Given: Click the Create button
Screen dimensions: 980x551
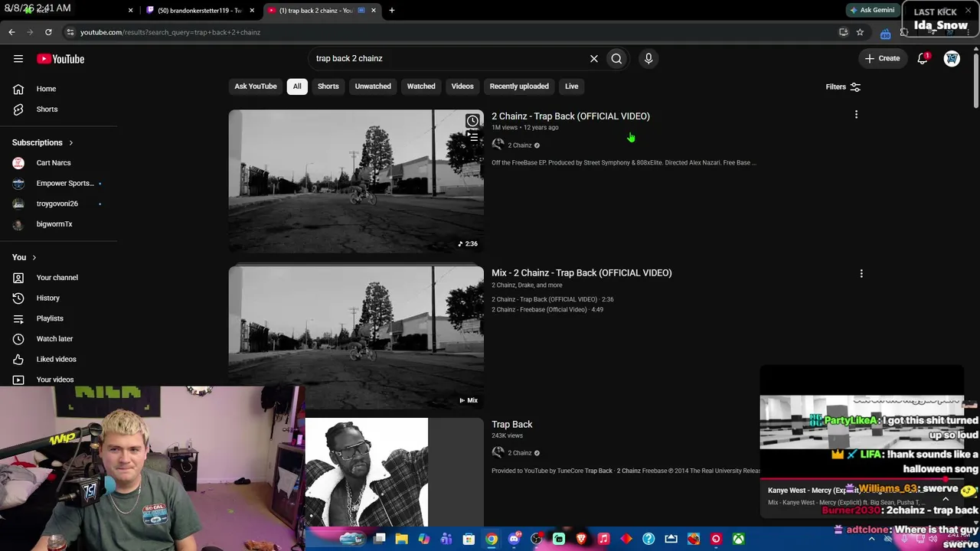Looking at the screenshot, I should [883, 58].
